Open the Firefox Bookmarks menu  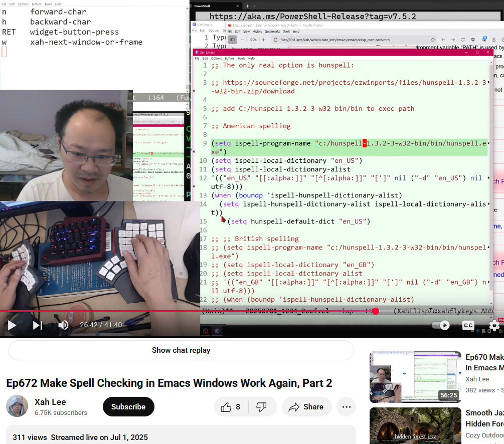[273, 32]
